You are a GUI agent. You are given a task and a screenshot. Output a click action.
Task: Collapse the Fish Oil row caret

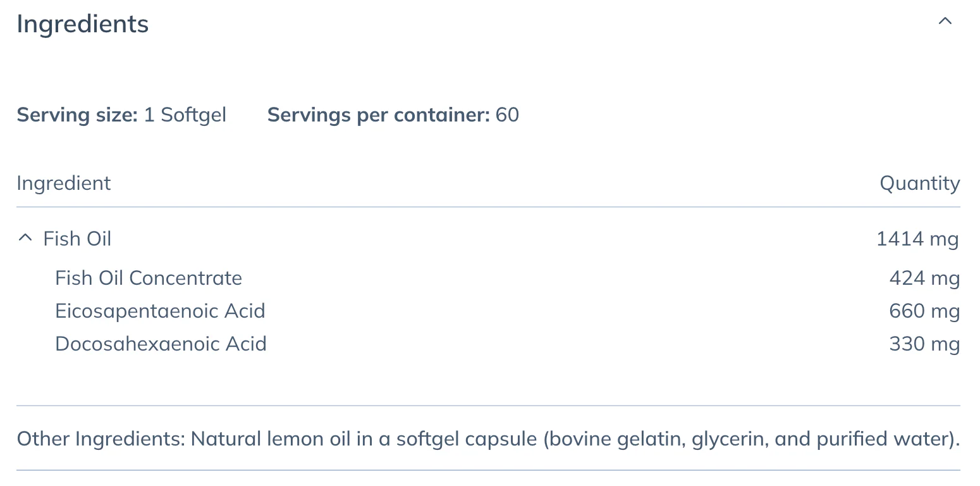point(25,239)
